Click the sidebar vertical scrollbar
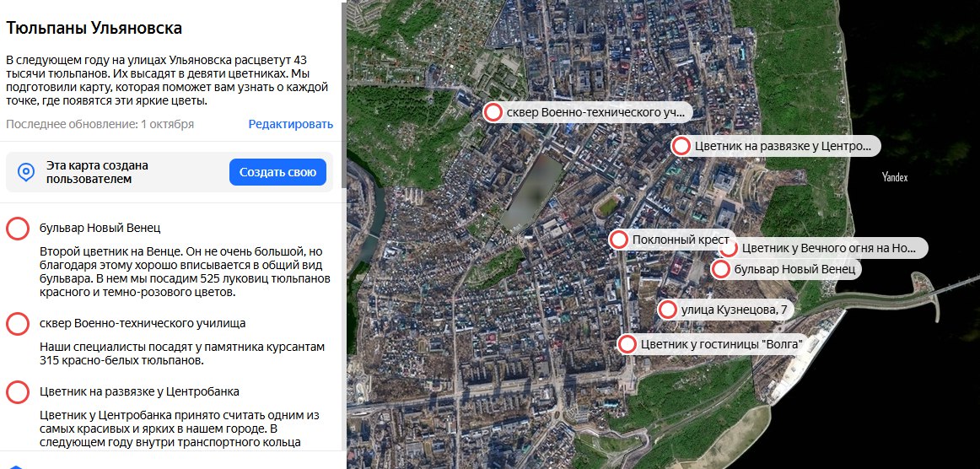980x469 pixels. (342, 169)
